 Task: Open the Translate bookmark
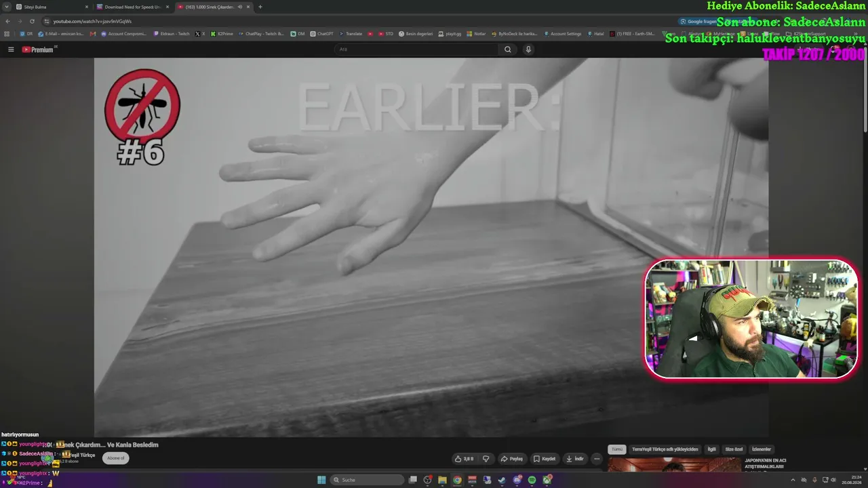pos(351,34)
